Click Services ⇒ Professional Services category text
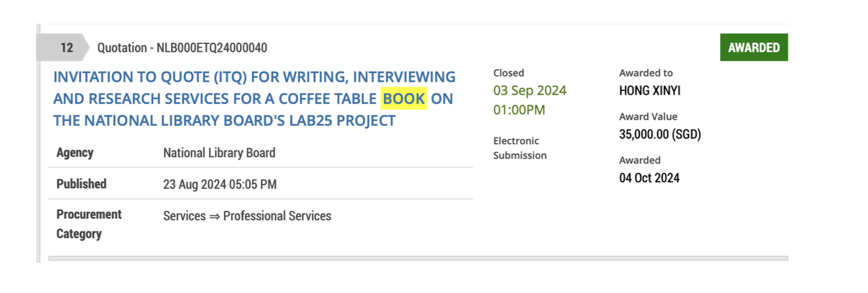 [247, 215]
